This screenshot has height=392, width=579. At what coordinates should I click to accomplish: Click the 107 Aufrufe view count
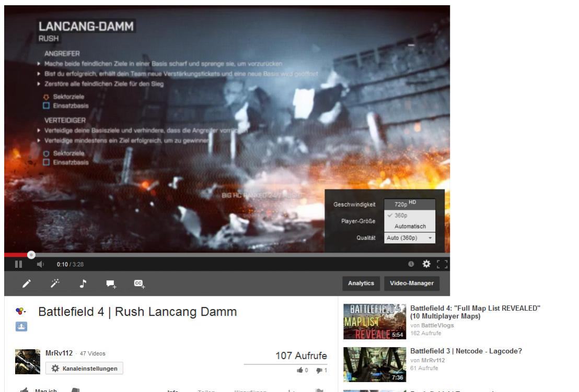pyautogui.click(x=302, y=355)
